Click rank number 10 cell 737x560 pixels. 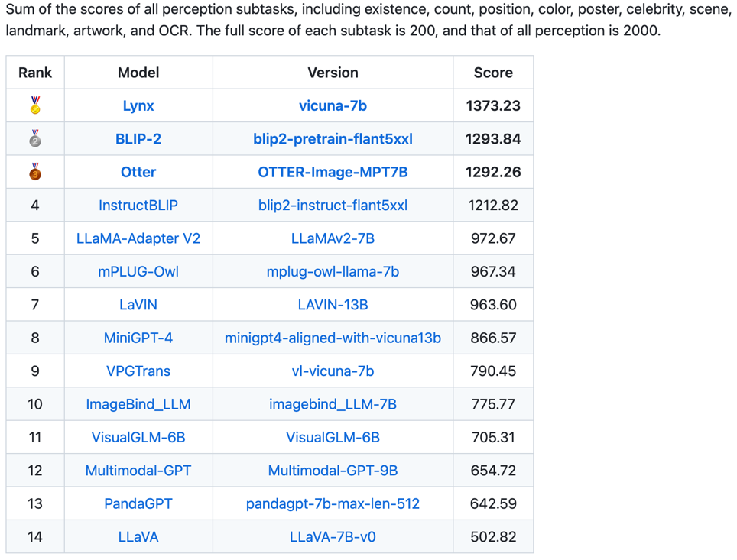point(35,404)
